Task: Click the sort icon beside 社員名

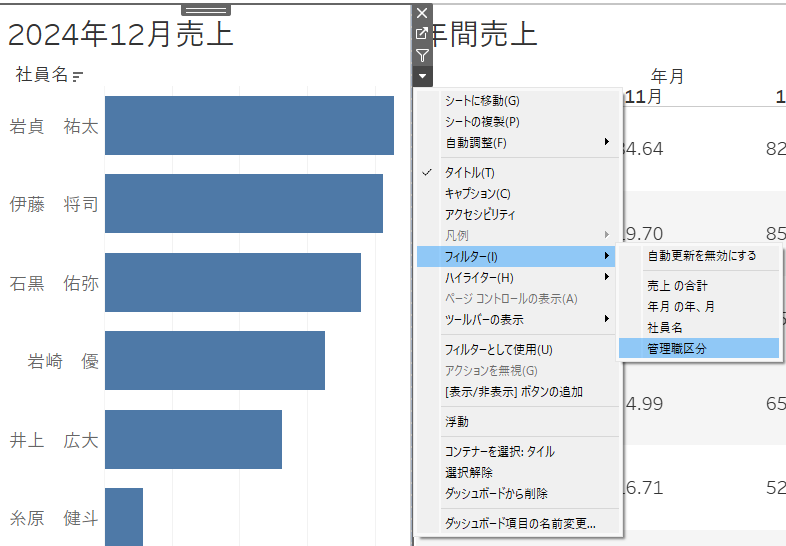Action: pyautogui.click(x=77, y=76)
